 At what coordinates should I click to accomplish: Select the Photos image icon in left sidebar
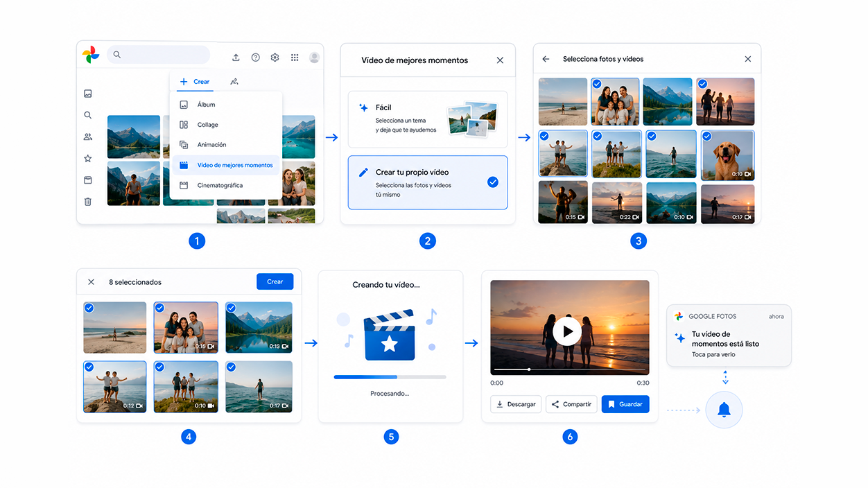coord(88,94)
